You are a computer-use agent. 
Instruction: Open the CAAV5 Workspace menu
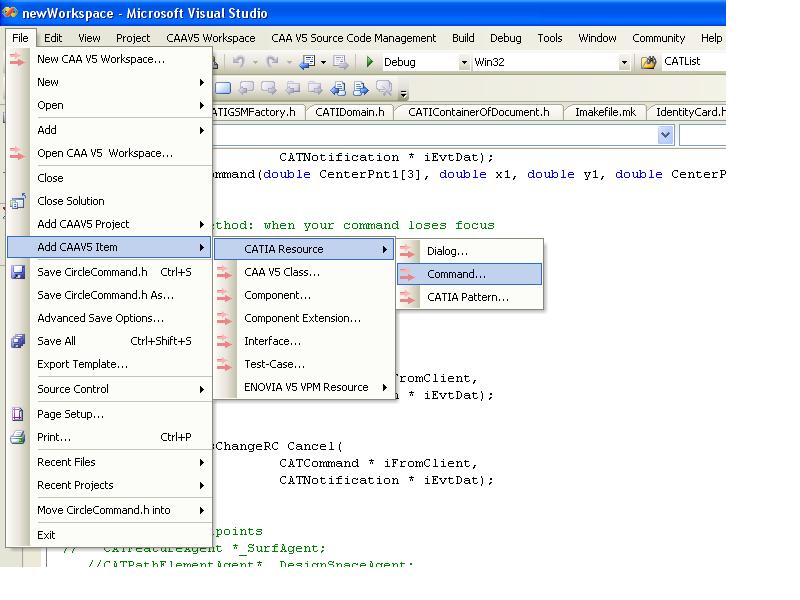(211, 38)
